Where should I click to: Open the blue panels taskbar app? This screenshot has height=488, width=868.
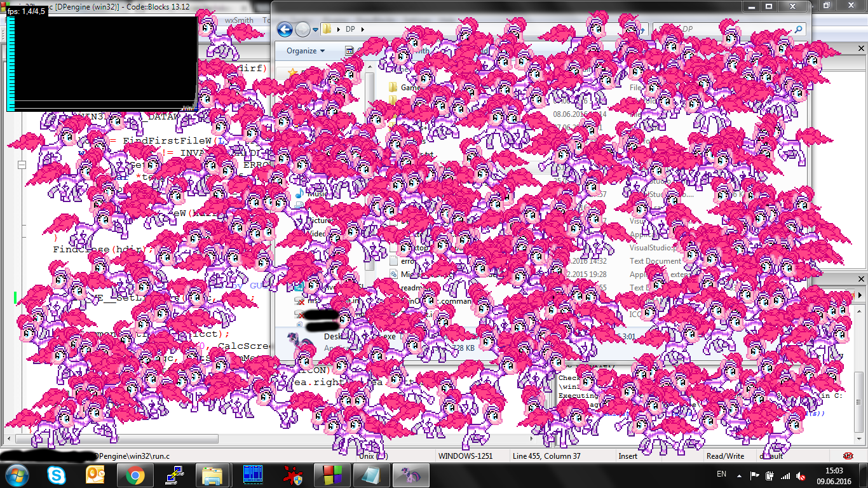pos(252,475)
